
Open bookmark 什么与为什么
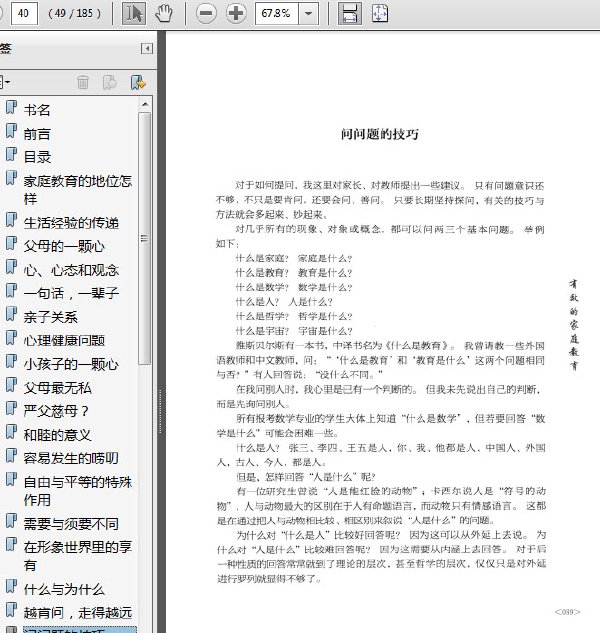click(64, 589)
